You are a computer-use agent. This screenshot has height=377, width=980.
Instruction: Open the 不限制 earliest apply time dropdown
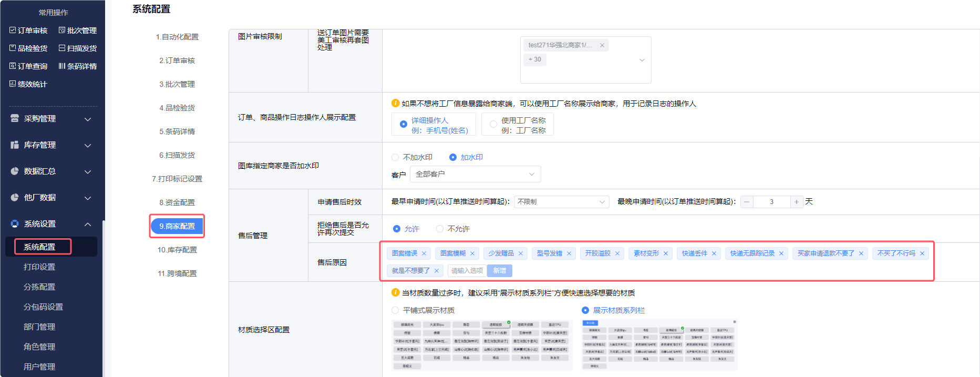tap(561, 202)
